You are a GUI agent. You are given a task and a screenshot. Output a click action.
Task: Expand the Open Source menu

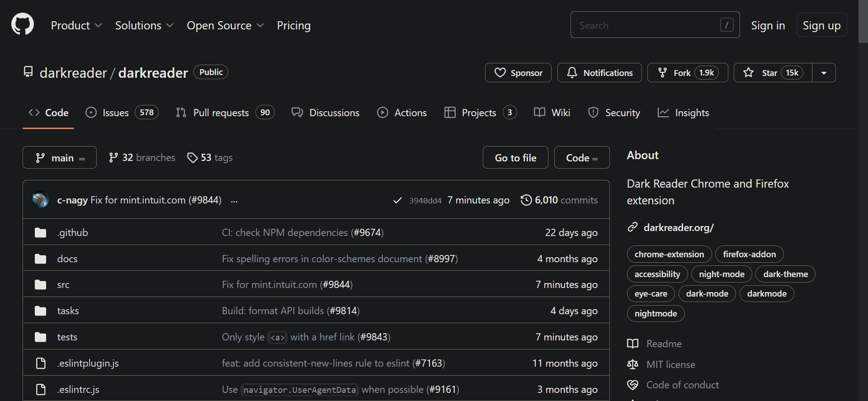225,25
